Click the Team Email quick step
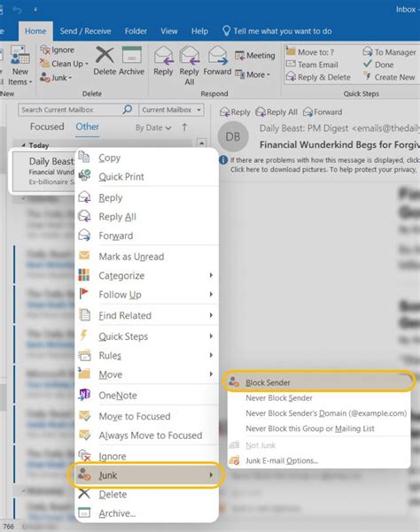420x532 pixels. tap(312, 65)
